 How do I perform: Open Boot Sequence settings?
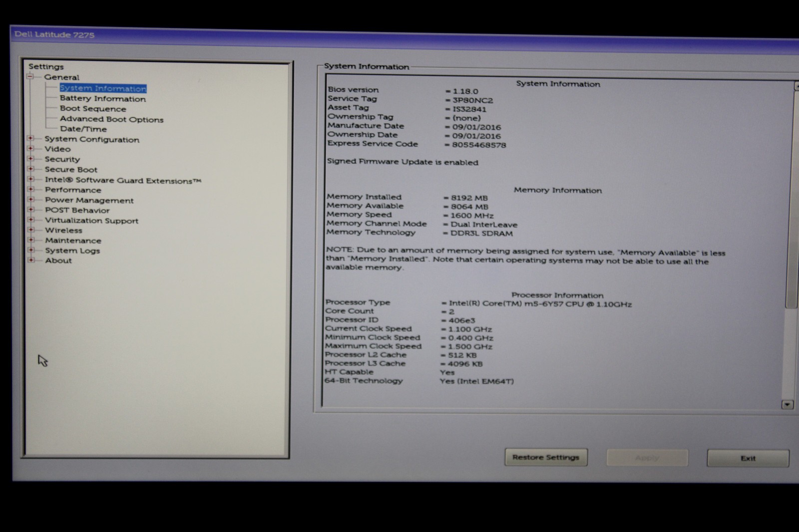(93, 109)
